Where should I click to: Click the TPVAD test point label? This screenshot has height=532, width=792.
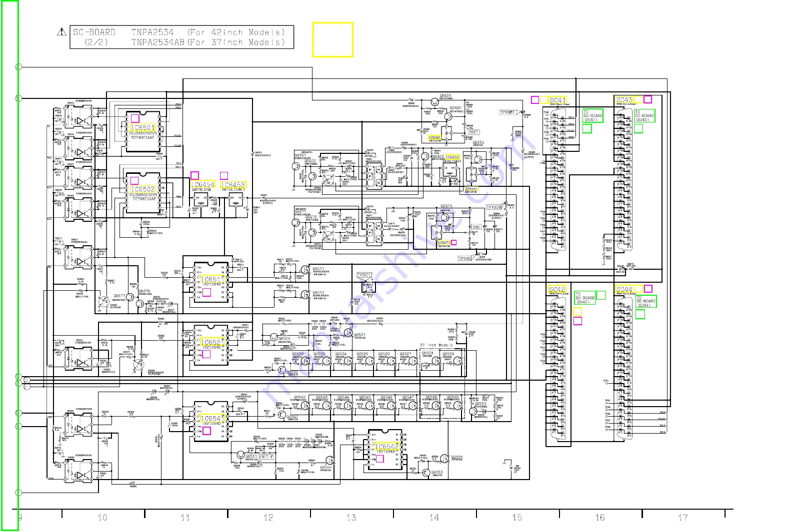click(x=465, y=258)
